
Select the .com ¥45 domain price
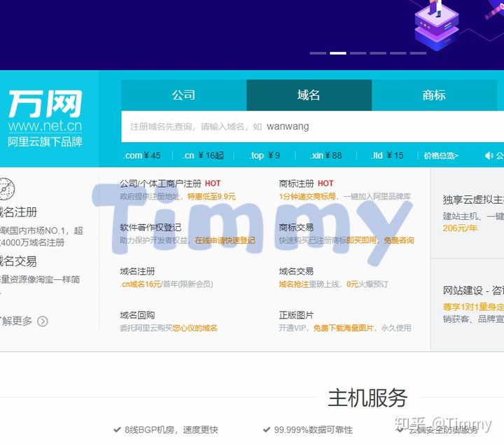142,155
